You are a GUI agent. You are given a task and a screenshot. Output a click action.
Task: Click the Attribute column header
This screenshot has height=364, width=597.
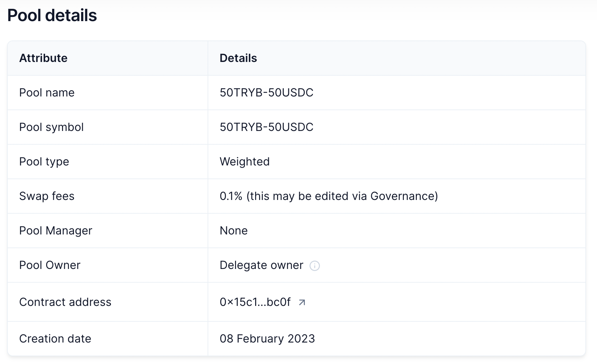[x=43, y=58]
